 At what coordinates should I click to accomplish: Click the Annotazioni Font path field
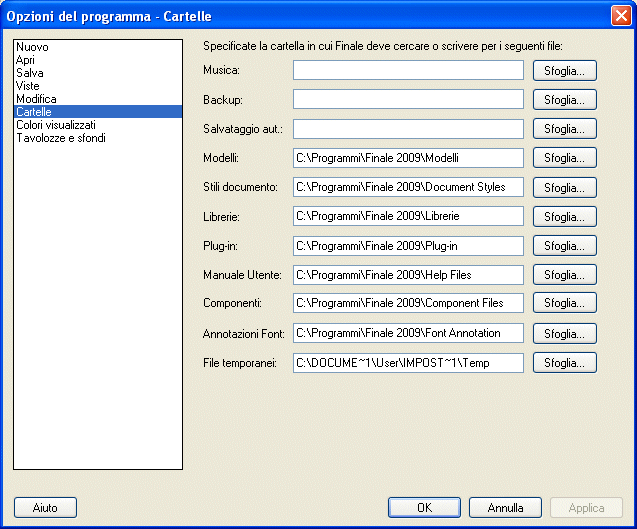pyautogui.click(x=408, y=333)
